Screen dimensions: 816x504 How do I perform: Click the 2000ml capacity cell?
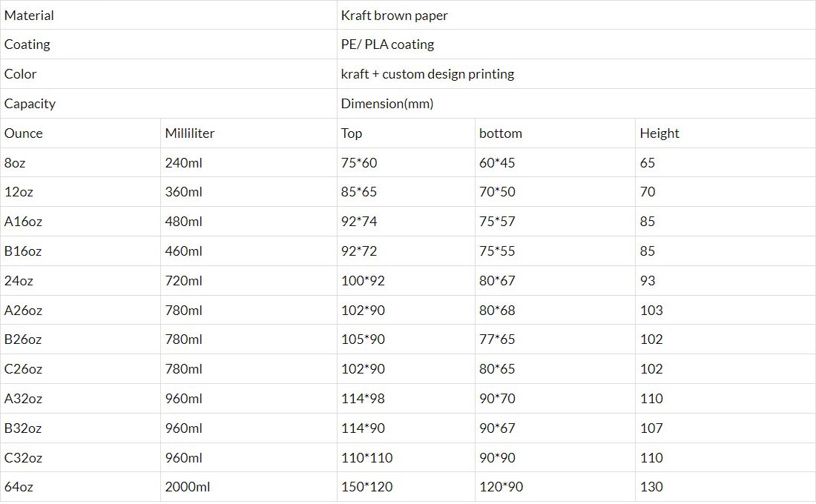click(x=187, y=487)
